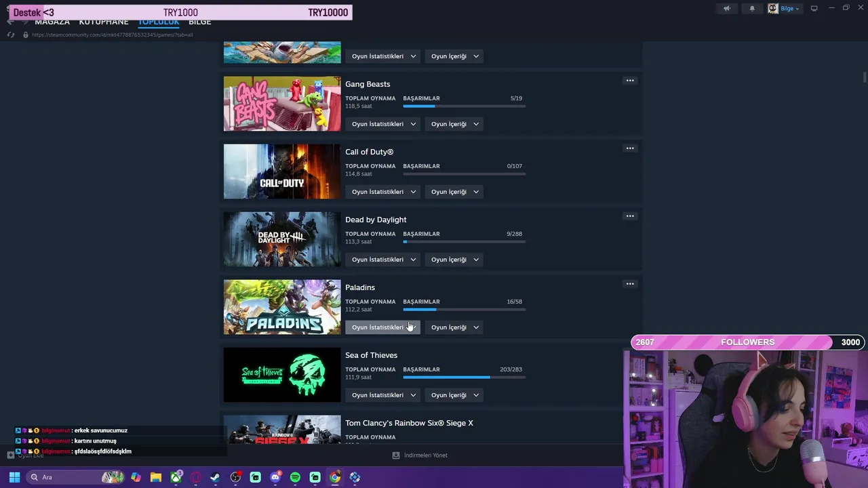Open the Windows Start menu
The width and height of the screenshot is (868, 488).
(x=14, y=477)
